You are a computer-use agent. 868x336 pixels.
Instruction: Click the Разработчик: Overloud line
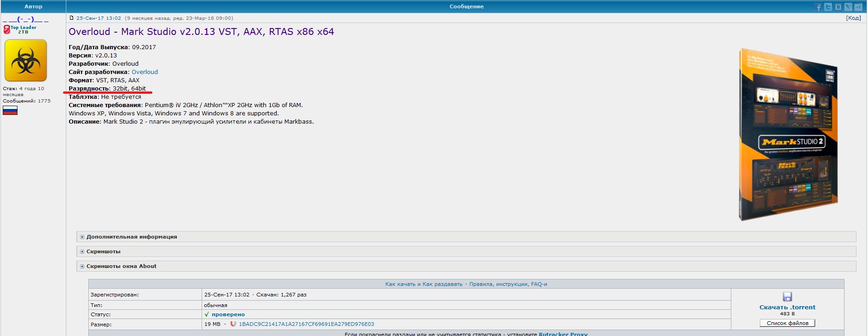coord(104,64)
